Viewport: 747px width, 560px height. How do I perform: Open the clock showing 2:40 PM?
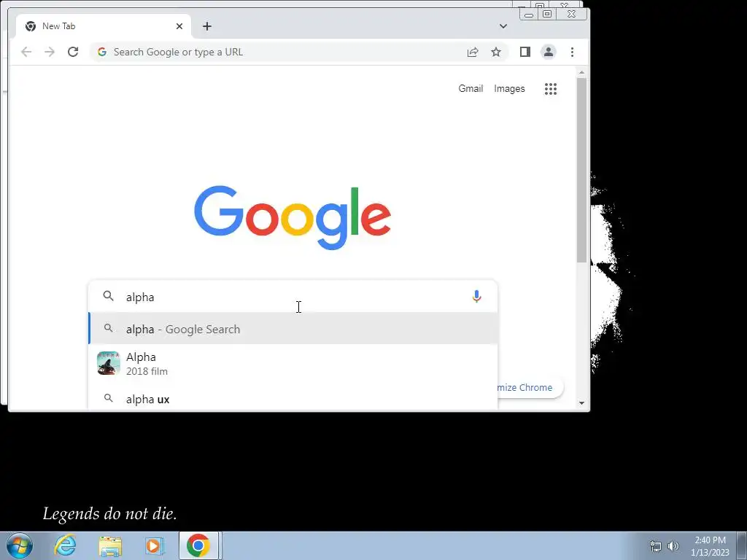[x=710, y=546]
